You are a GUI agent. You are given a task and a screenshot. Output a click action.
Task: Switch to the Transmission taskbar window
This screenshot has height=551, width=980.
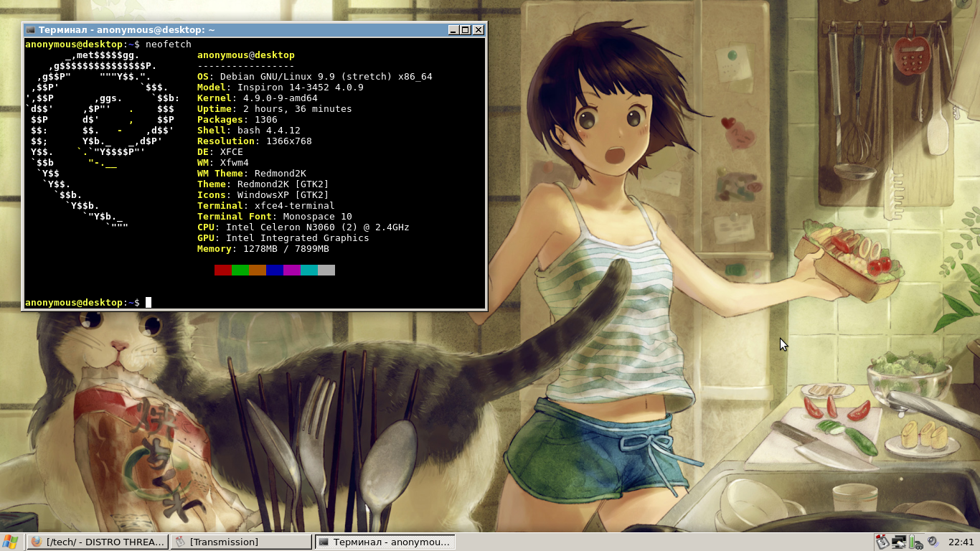point(242,542)
